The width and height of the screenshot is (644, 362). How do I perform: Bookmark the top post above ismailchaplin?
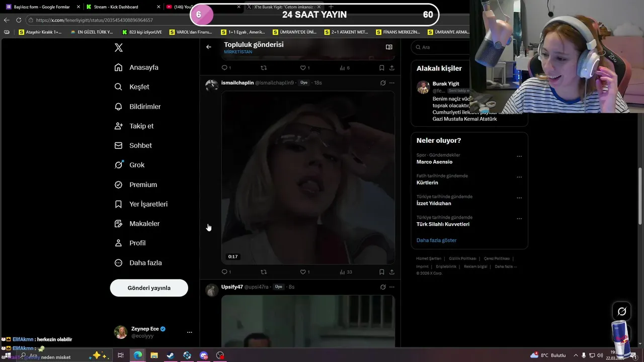pyautogui.click(x=382, y=68)
